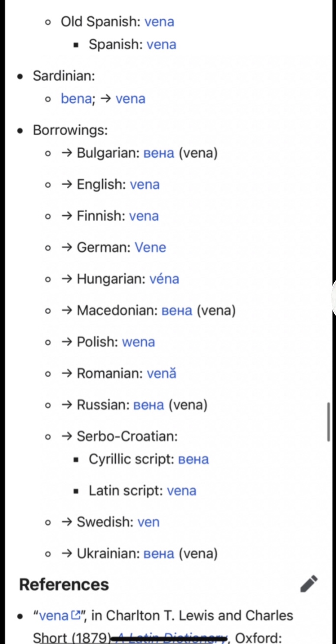Open the English vena borrowing link
The image size is (336, 644).
click(x=145, y=185)
